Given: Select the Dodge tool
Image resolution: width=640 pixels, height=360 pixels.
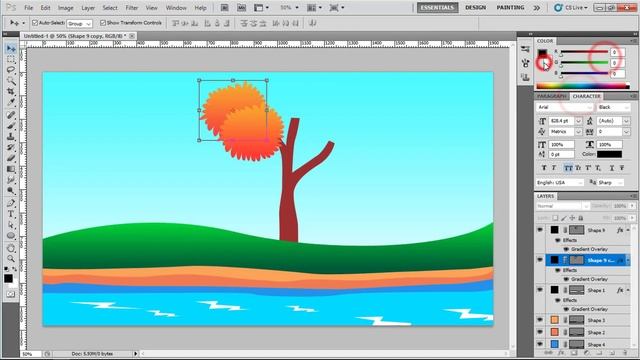Looking at the screenshot, I should click(11, 190).
